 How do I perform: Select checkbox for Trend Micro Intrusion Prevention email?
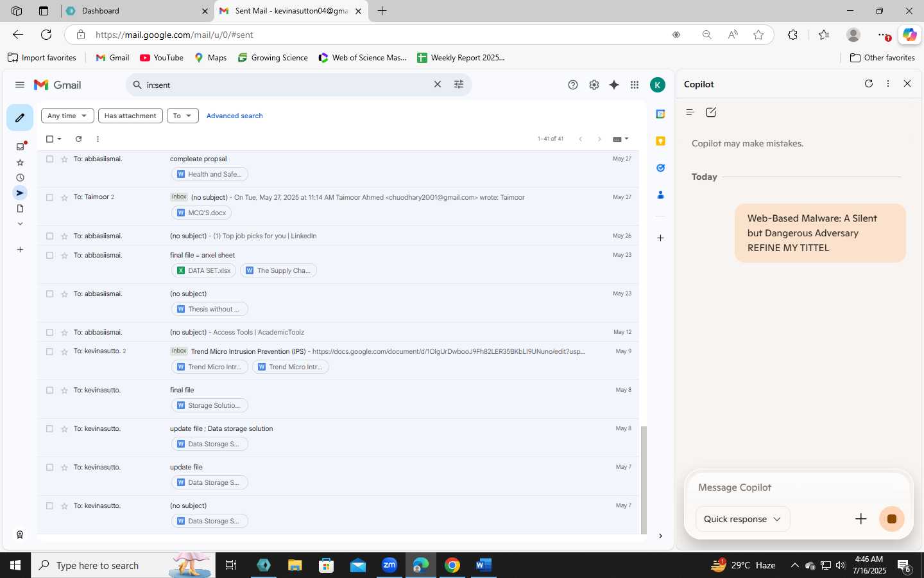click(49, 352)
